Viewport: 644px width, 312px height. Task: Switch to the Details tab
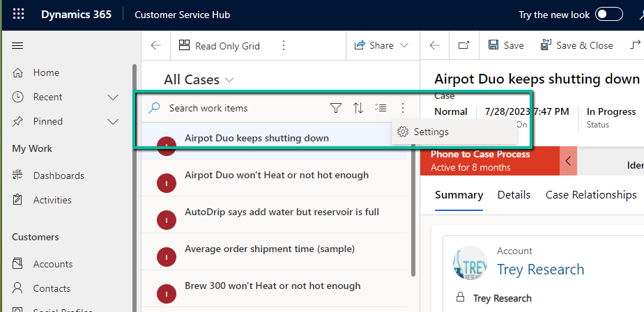(514, 195)
